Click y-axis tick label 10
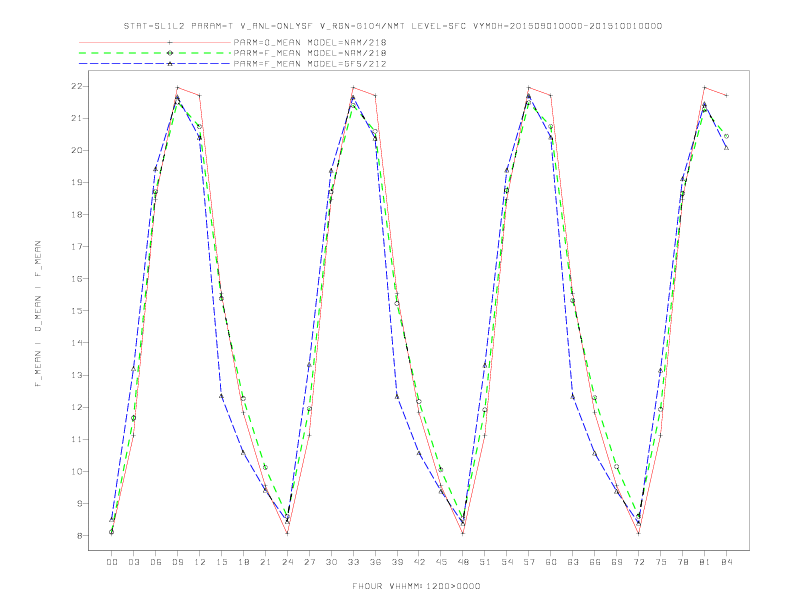Image resolution: width=792 pixels, height=612 pixels. point(77,472)
